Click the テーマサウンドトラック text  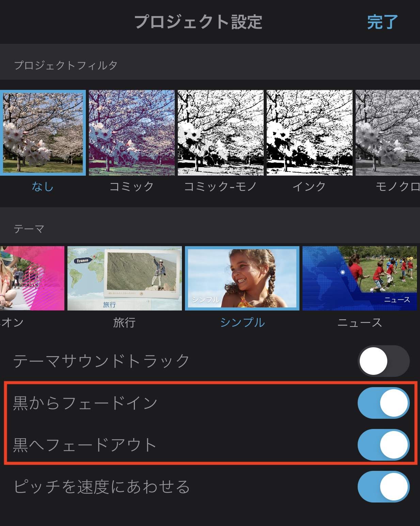pos(102,361)
